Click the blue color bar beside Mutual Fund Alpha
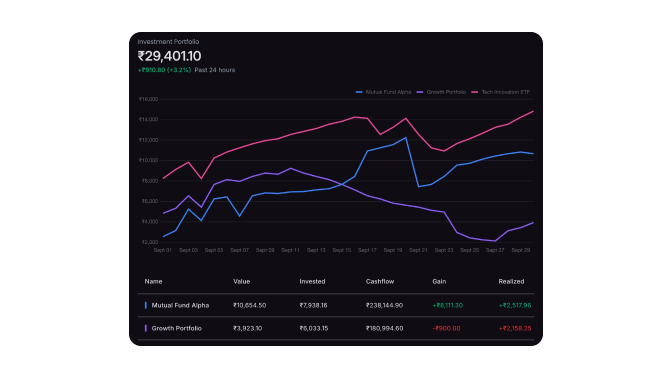The image size is (672, 378). (x=146, y=306)
